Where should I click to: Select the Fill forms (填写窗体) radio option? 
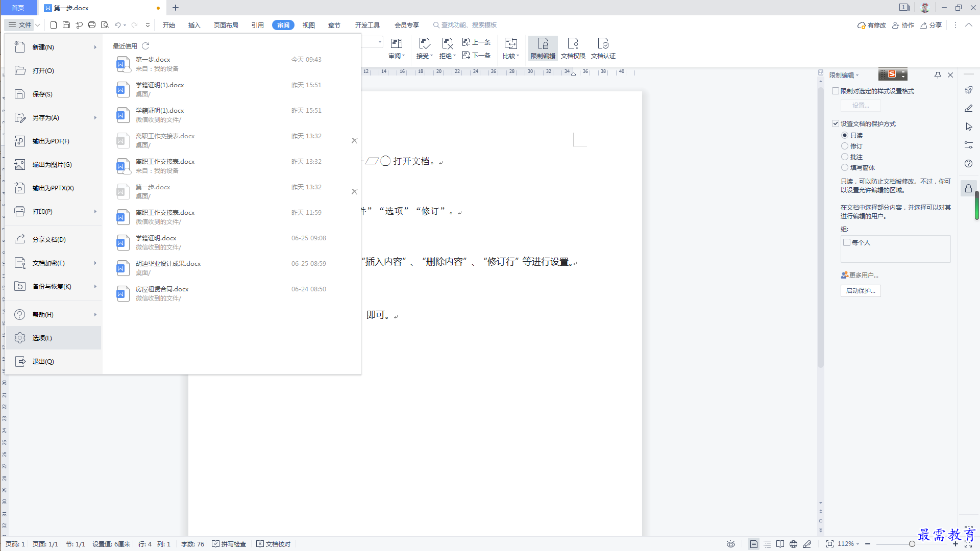pyautogui.click(x=845, y=167)
